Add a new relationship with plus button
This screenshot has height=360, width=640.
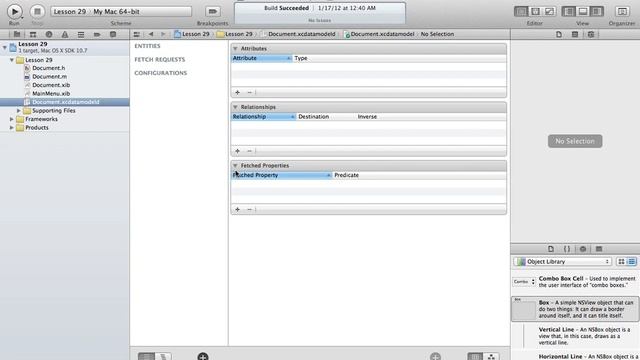tap(238, 151)
